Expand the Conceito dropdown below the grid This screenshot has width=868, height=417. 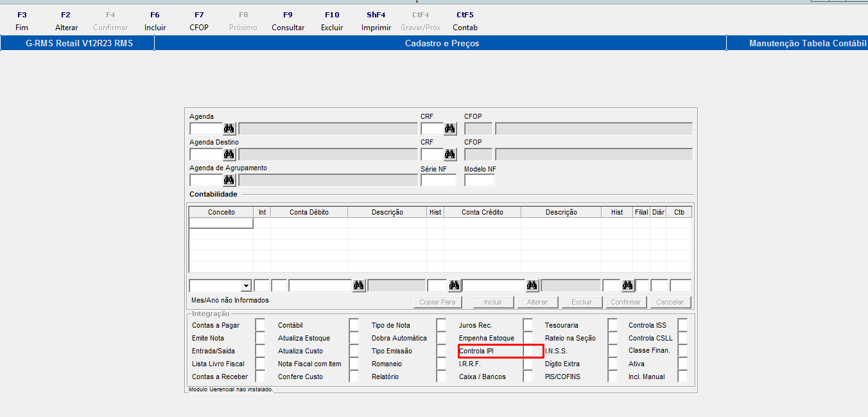(246, 286)
